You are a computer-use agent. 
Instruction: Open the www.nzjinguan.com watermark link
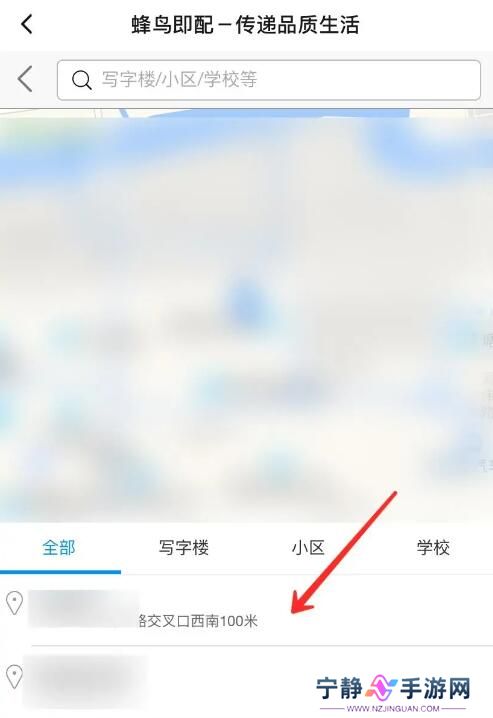pyautogui.click(x=393, y=708)
